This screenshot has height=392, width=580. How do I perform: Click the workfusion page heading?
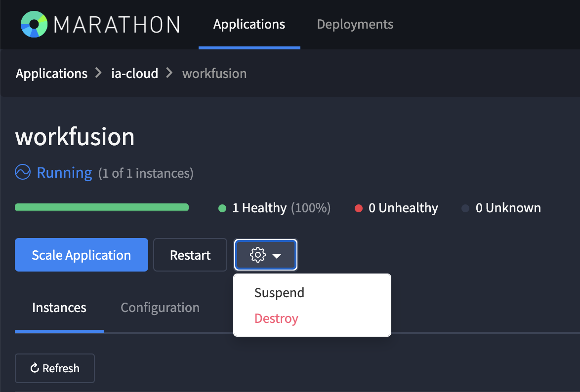click(x=75, y=136)
